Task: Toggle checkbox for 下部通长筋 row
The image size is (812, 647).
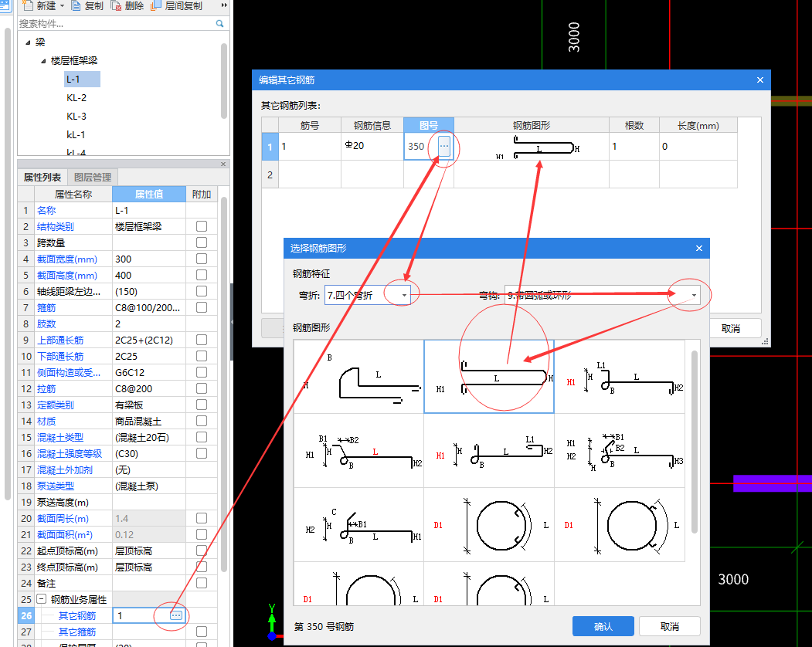Action: 202,356
